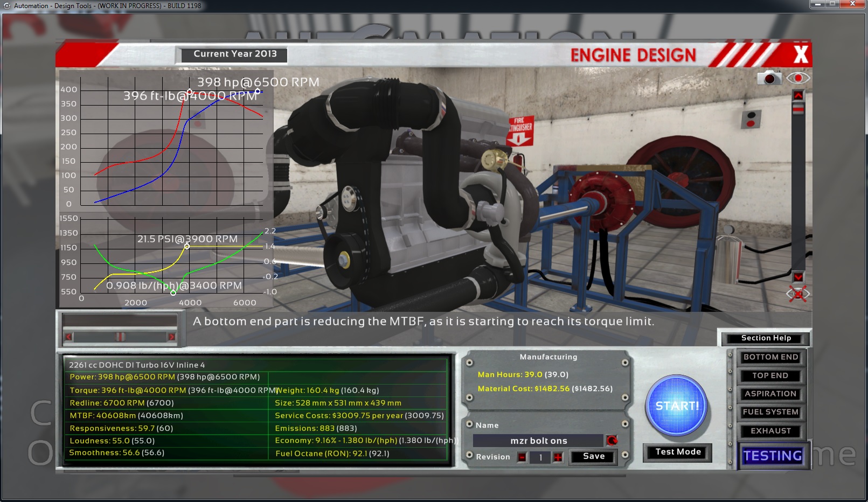
Task: Click the Emissions 883 stat
Action: tap(316, 428)
